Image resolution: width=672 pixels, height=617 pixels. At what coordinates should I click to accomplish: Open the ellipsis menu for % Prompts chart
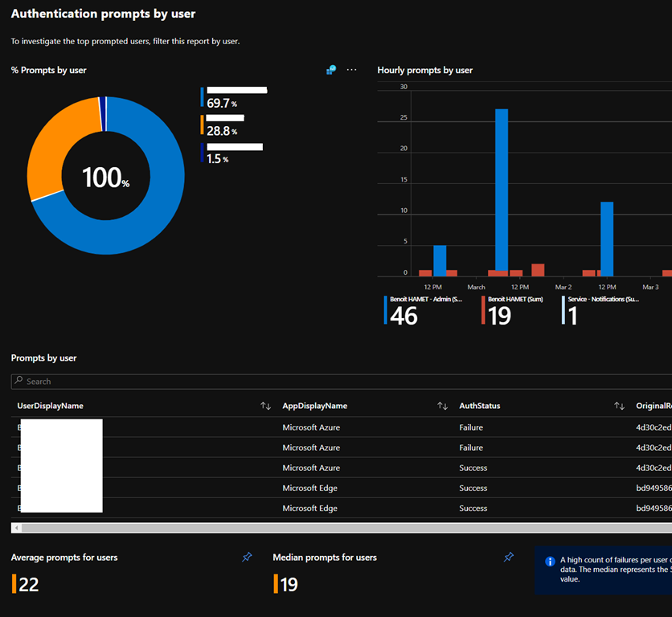click(x=351, y=70)
